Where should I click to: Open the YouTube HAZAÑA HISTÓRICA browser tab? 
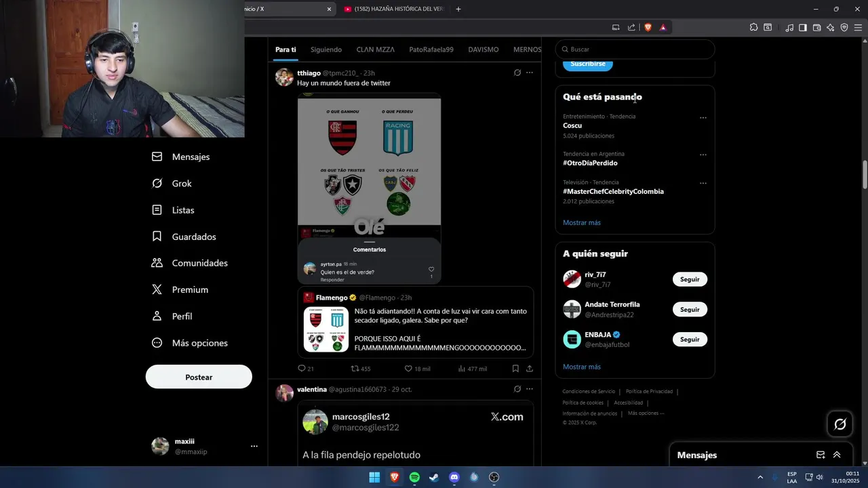point(394,9)
